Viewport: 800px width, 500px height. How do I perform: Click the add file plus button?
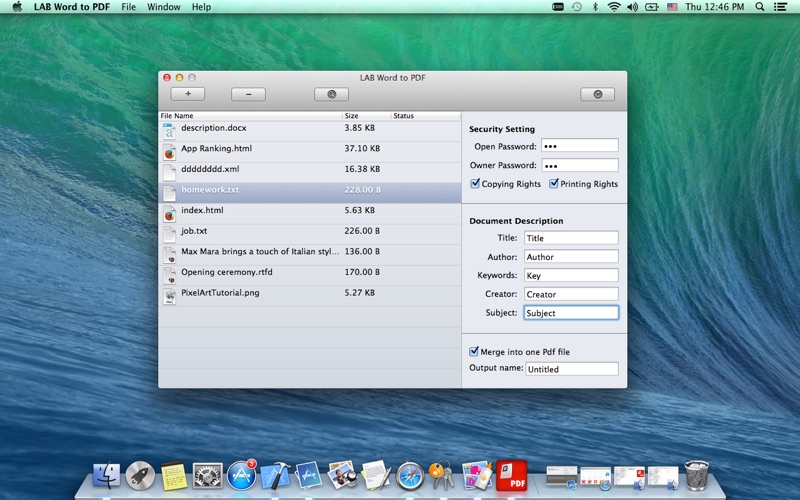click(x=188, y=94)
